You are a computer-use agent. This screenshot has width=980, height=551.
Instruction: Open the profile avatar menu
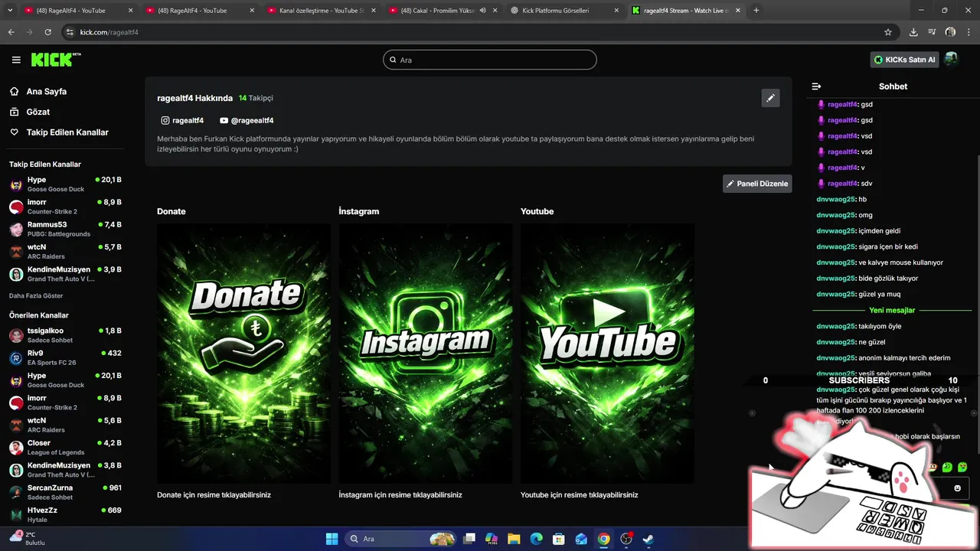pos(952,60)
